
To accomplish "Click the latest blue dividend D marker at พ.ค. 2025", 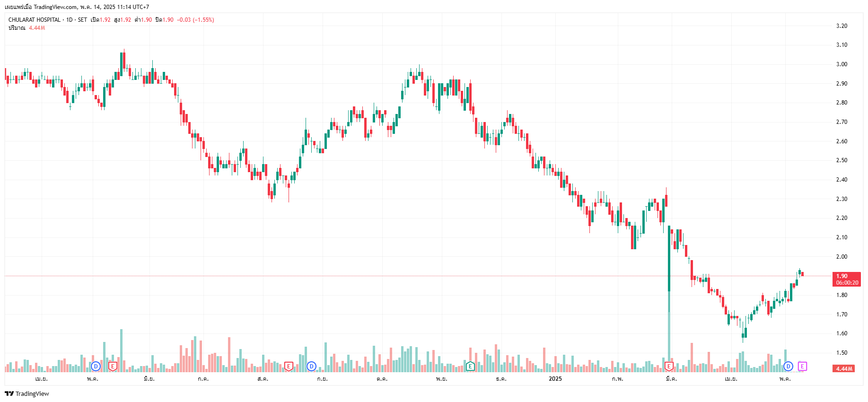I will coord(788,366).
